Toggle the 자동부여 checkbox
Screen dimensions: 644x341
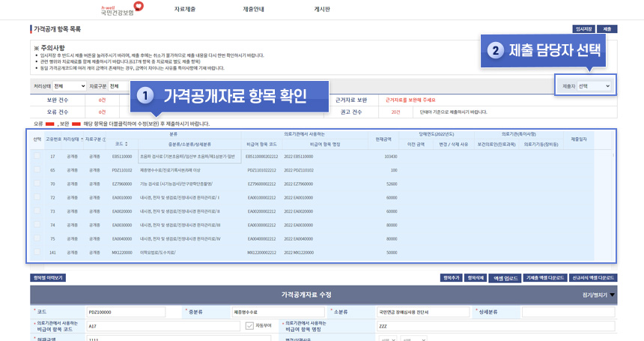[249, 326]
